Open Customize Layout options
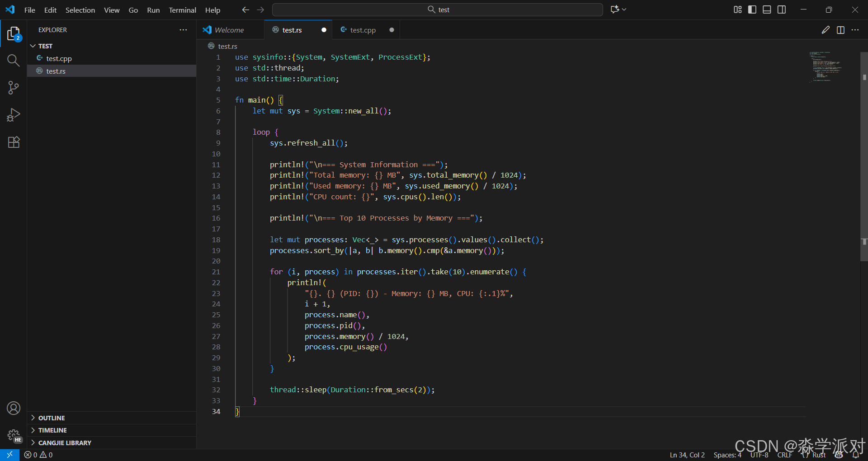Viewport: 868px width, 461px height. click(x=737, y=9)
